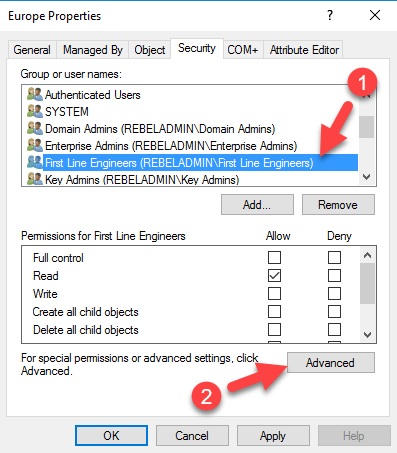Switch to the Attribute Editor tab
The image size is (397, 453).
click(304, 50)
